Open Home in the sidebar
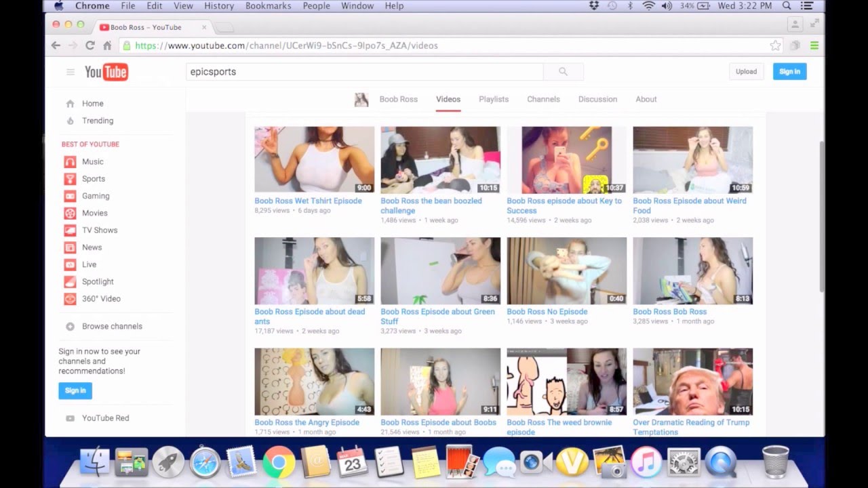 pos(93,104)
